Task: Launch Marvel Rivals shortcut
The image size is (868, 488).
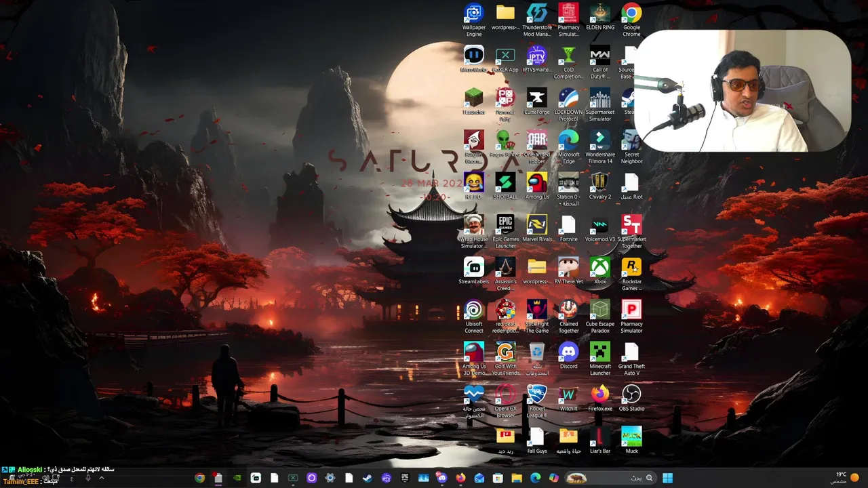Action: tap(536, 228)
